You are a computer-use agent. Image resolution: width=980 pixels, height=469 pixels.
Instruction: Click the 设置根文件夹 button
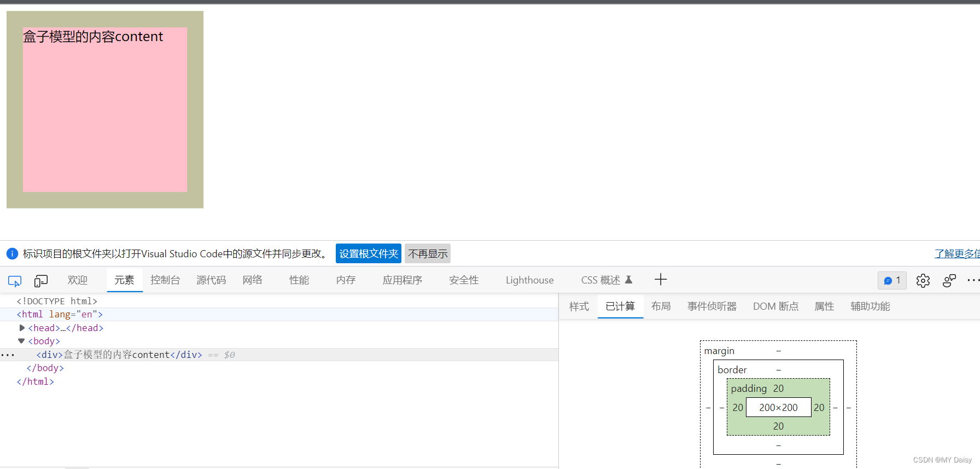[369, 254]
